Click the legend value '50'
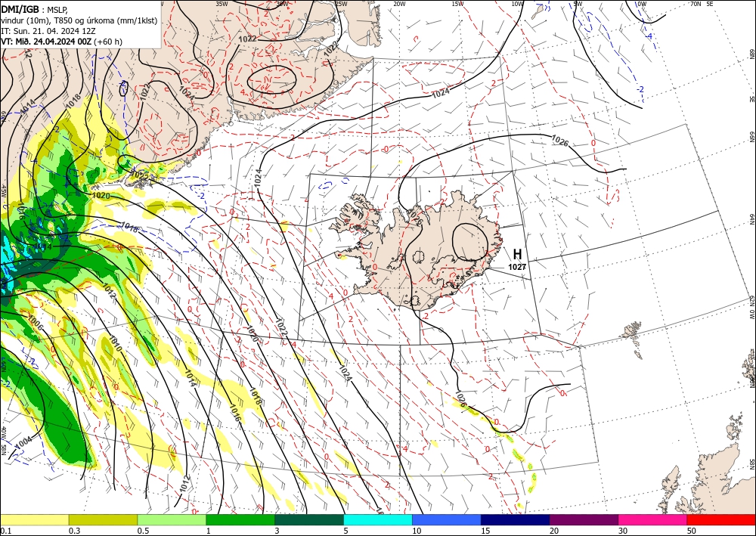The height and width of the screenshot is (536, 756). [x=692, y=531]
